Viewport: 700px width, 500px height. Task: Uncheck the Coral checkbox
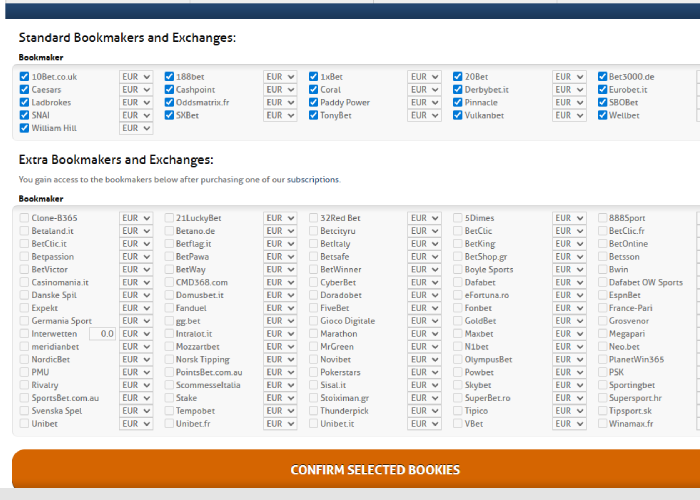[313, 90]
